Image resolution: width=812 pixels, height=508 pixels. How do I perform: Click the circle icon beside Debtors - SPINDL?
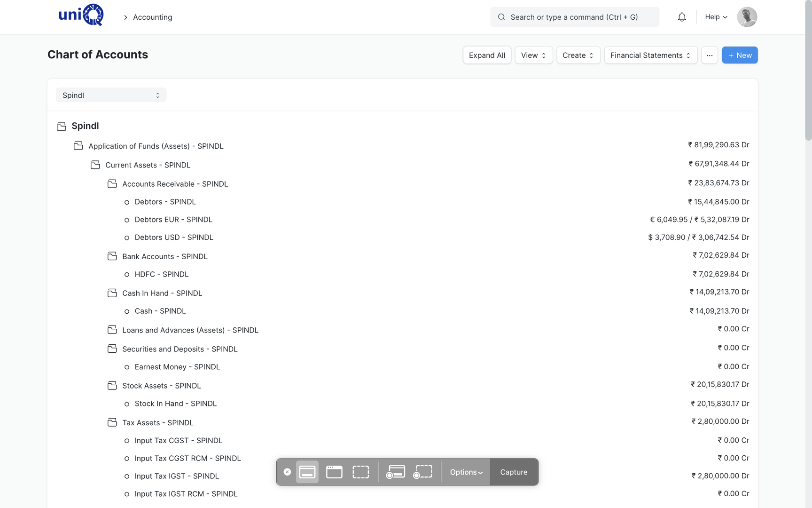coord(127,202)
